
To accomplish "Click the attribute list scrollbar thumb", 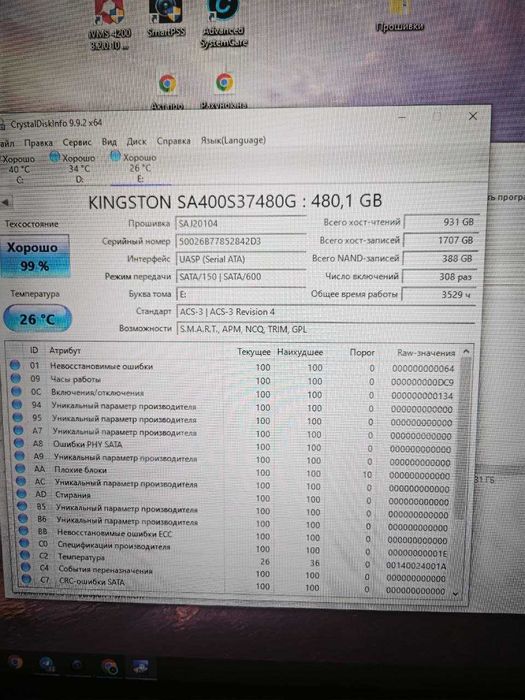I will tap(464, 438).
